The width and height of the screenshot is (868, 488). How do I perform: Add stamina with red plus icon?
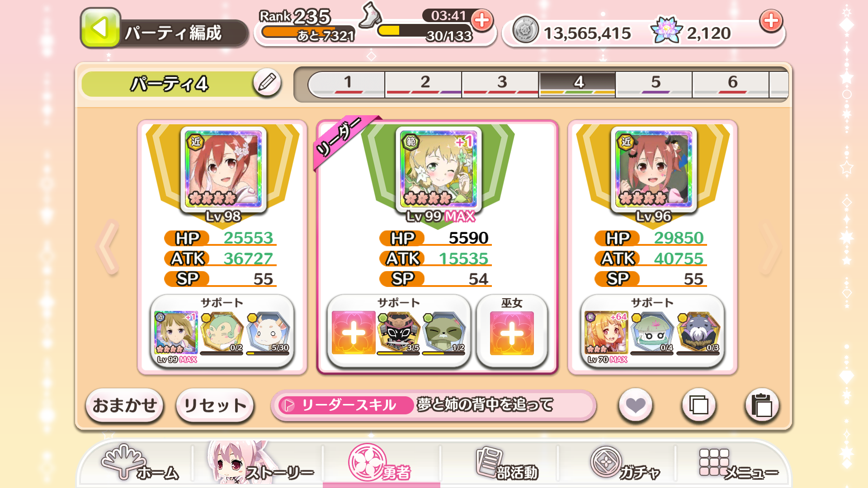[482, 20]
